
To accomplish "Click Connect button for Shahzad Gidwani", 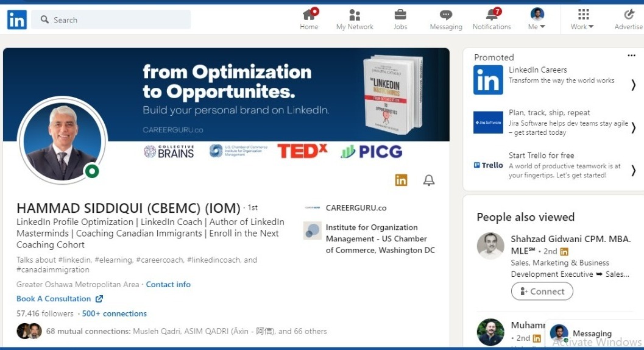I will pyautogui.click(x=542, y=291).
